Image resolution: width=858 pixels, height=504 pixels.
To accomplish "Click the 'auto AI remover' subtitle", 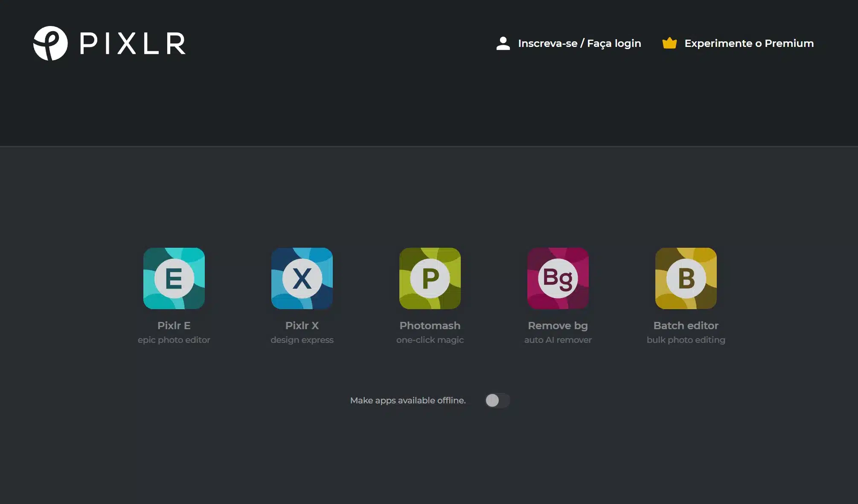I will (558, 340).
